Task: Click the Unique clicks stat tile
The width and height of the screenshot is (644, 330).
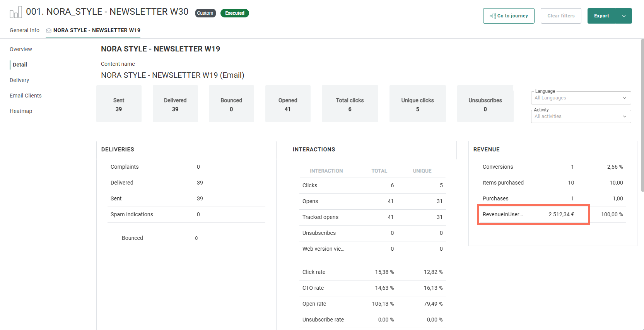Action: 417,104
